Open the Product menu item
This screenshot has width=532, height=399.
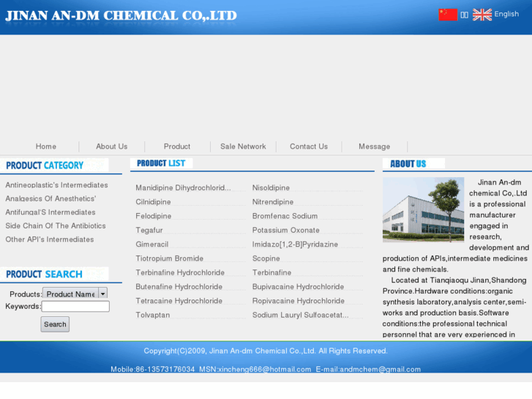click(x=177, y=146)
